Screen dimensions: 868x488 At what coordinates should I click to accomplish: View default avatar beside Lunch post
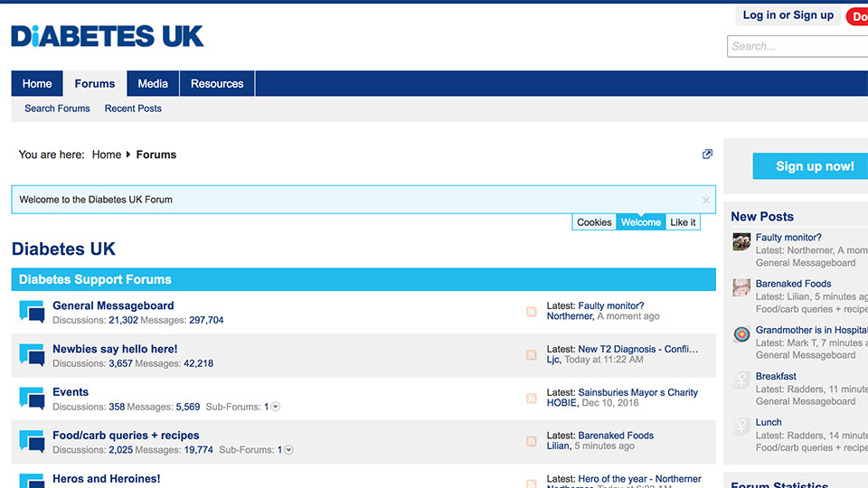741,426
